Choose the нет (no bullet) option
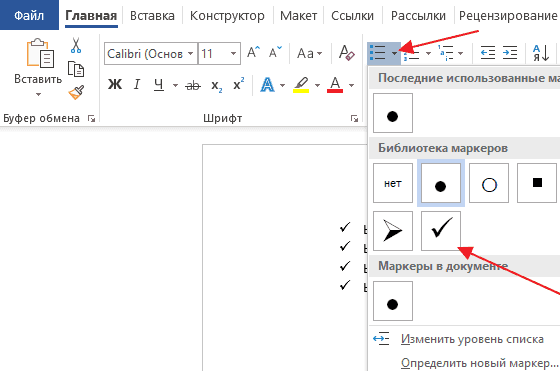 393,183
